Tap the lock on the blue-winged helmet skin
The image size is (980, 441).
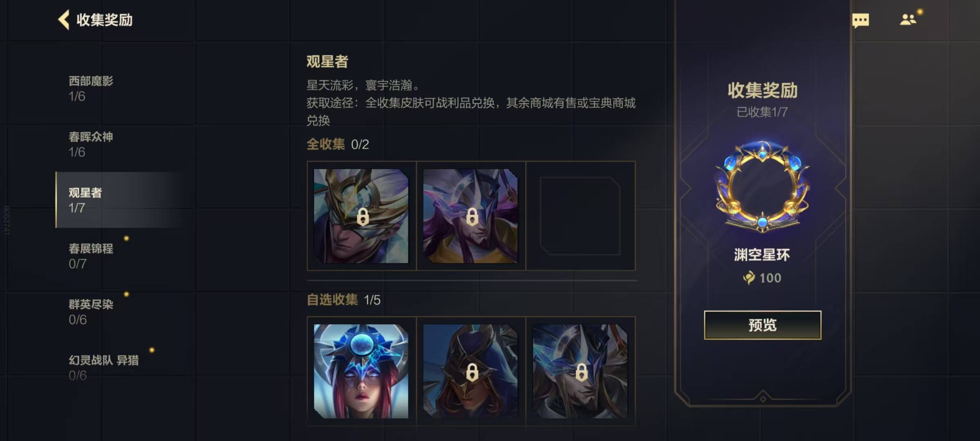coord(581,372)
